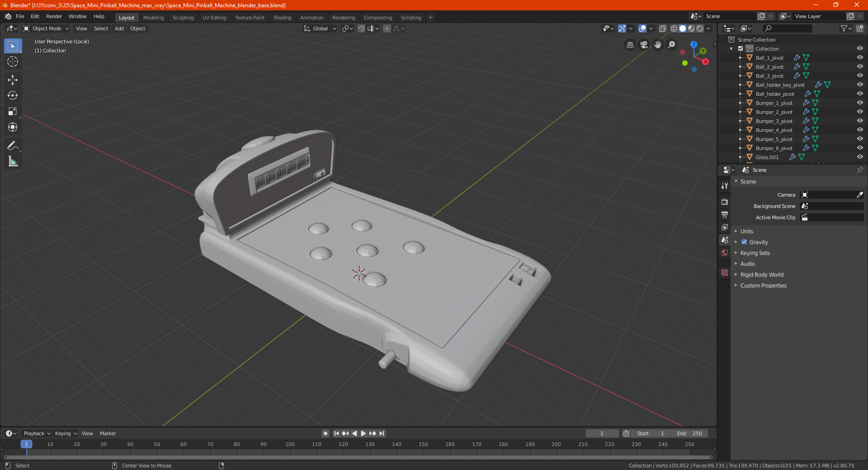Switch to the Modeling workspace tab
Image resolution: width=868 pixels, height=470 pixels.
point(153,18)
